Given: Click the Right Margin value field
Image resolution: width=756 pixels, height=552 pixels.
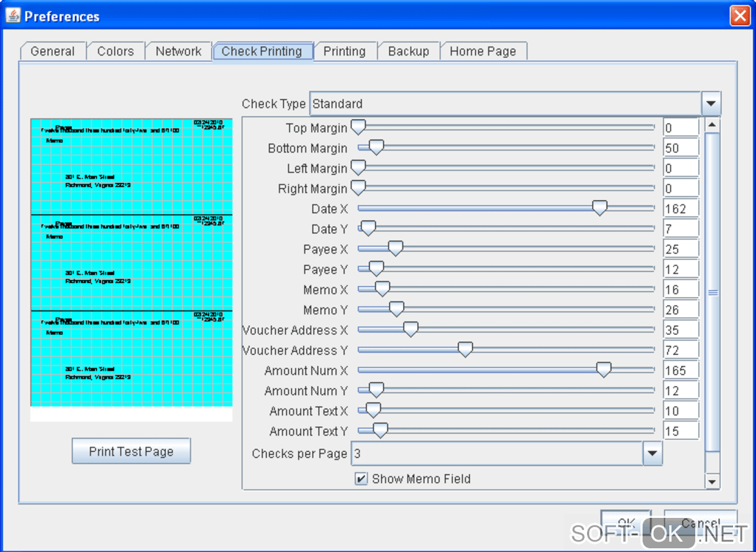Looking at the screenshot, I should coord(681,188).
